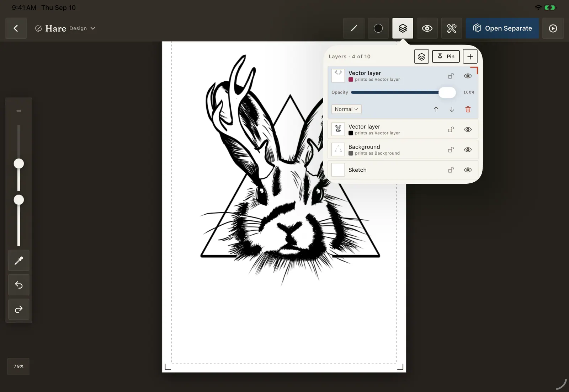Screen dimensions: 569x392
Task: Hide the Sketch layer
Action: [468, 170]
